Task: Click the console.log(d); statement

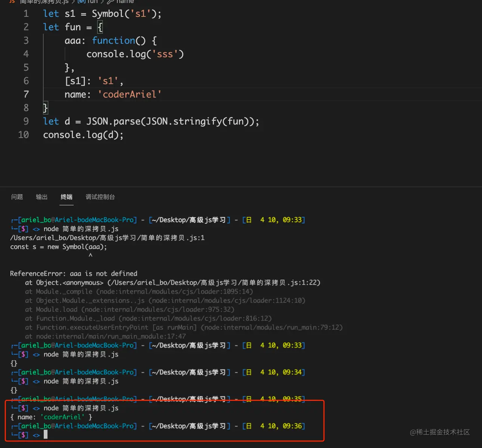Action: (83, 135)
